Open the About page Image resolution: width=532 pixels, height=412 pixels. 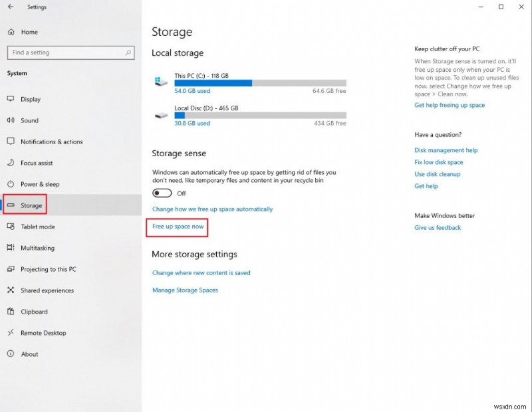pos(11,354)
